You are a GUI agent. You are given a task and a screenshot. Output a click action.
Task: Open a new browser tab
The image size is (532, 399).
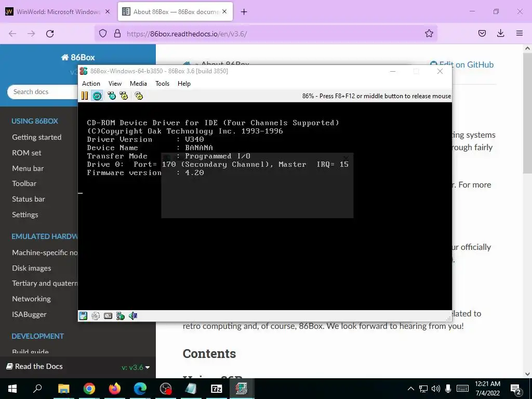(244, 12)
